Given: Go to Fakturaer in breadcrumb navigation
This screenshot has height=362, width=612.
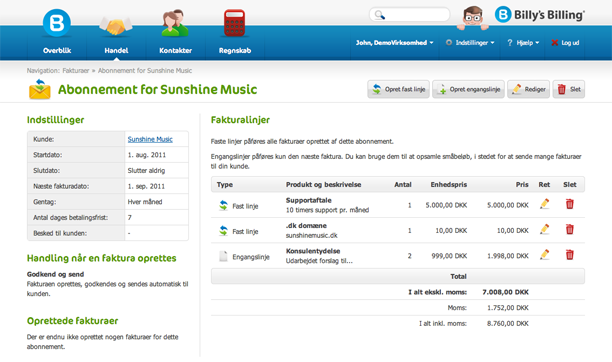Looking at the screenshot, I should pos(76,71).
